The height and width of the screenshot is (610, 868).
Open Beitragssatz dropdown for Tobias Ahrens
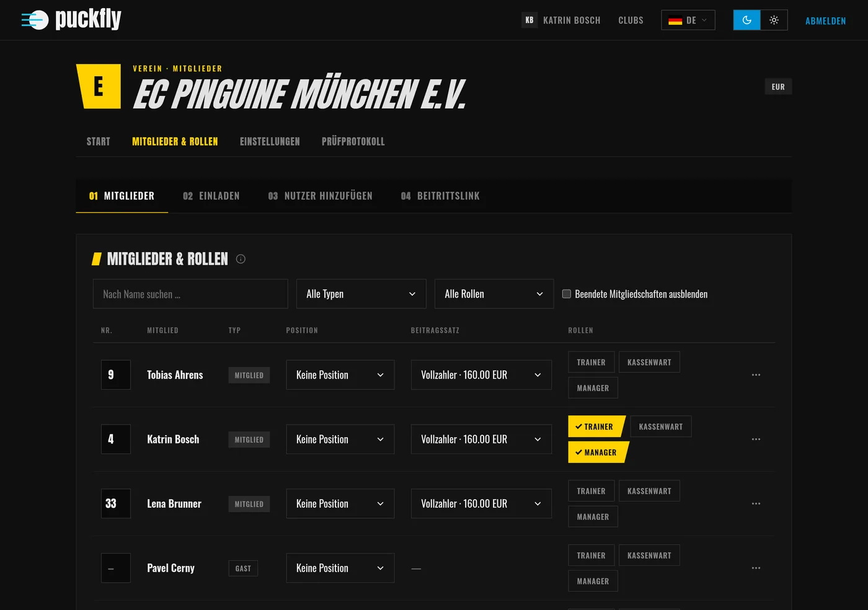(x=481, y=375)
